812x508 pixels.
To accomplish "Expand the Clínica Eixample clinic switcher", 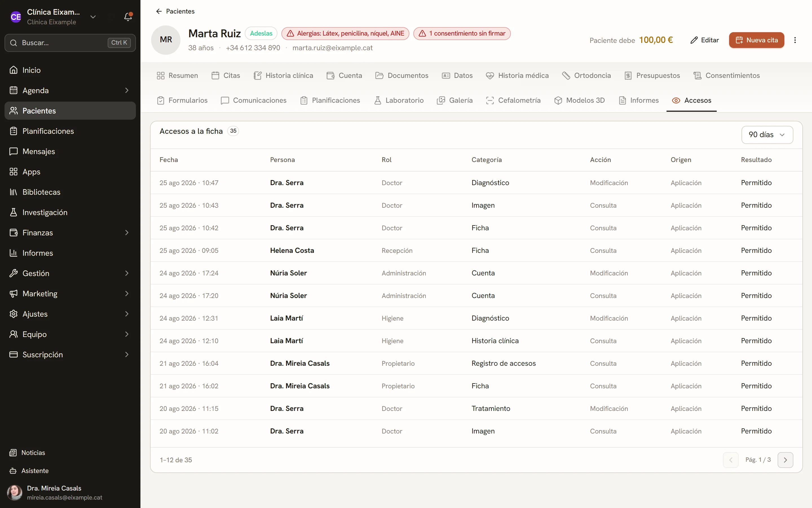I will click(93, 17).
